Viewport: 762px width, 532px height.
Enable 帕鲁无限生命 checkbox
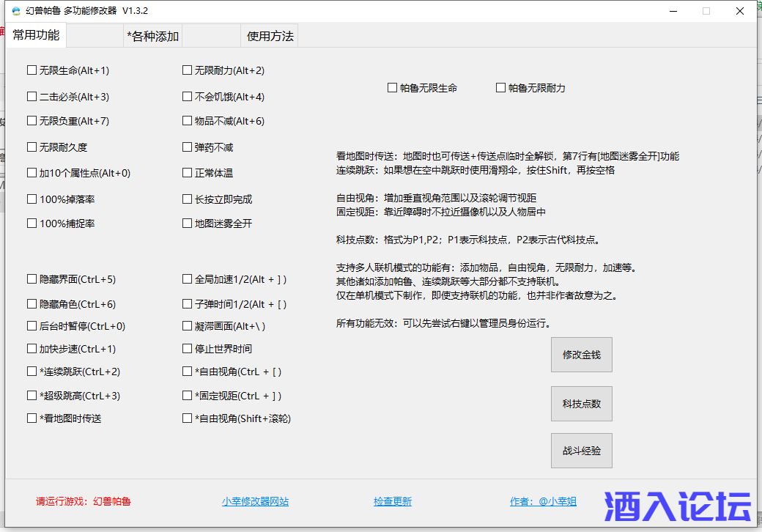point(393,88)
